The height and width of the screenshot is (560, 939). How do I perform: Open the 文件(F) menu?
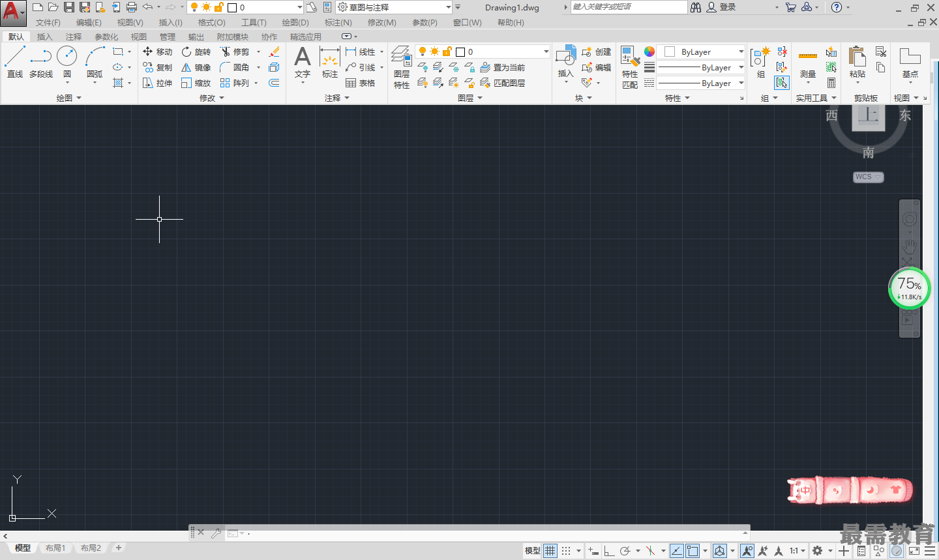pos(48,22)
